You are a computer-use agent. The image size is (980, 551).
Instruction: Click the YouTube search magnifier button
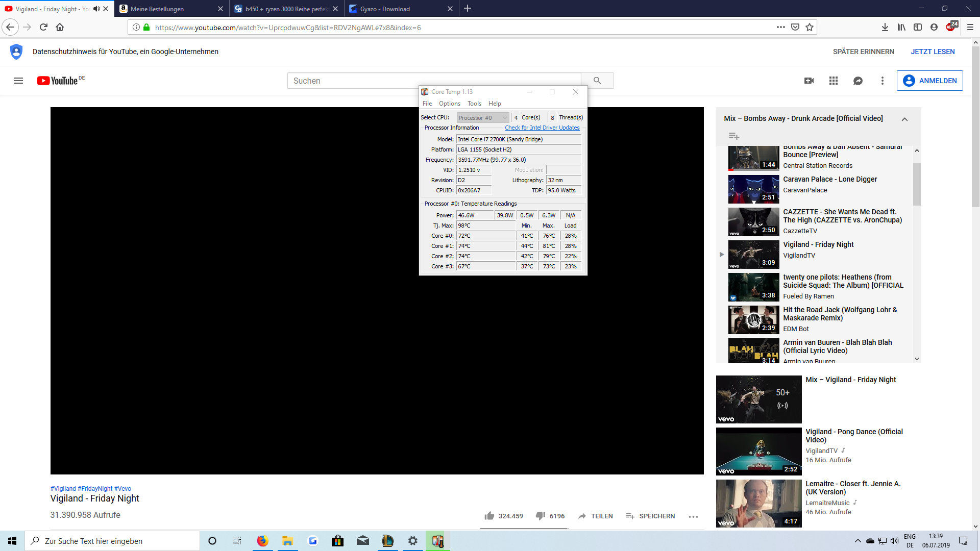coord(597,81)
